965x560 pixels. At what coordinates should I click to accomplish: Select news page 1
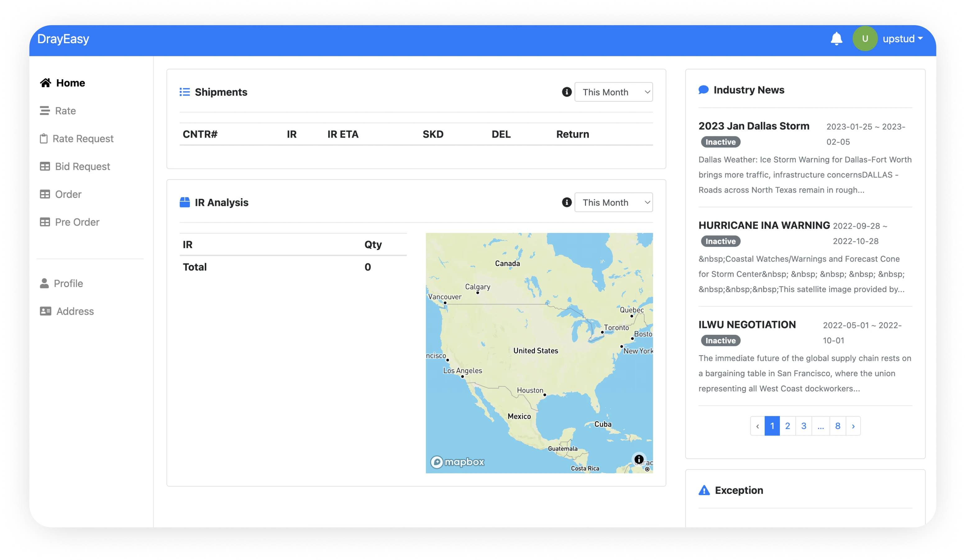772,426
